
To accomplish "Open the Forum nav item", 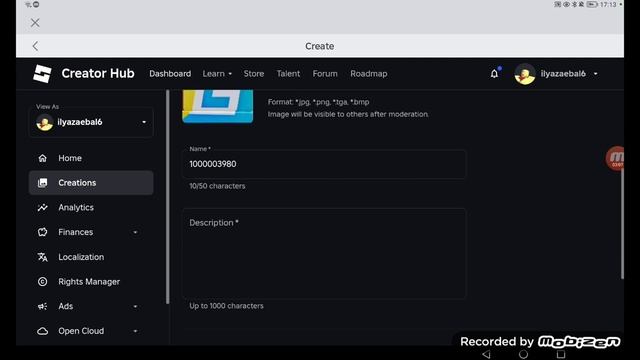I will pyautogui.click(x=325, y=74).
